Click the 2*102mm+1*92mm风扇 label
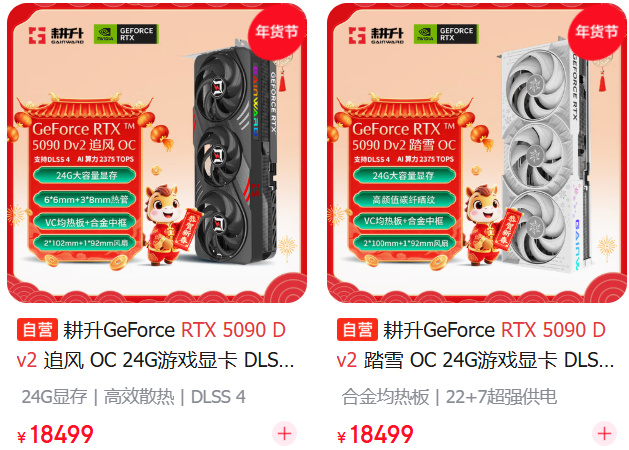Viewport: 629px width, 450px height. (x=85, y=243)
